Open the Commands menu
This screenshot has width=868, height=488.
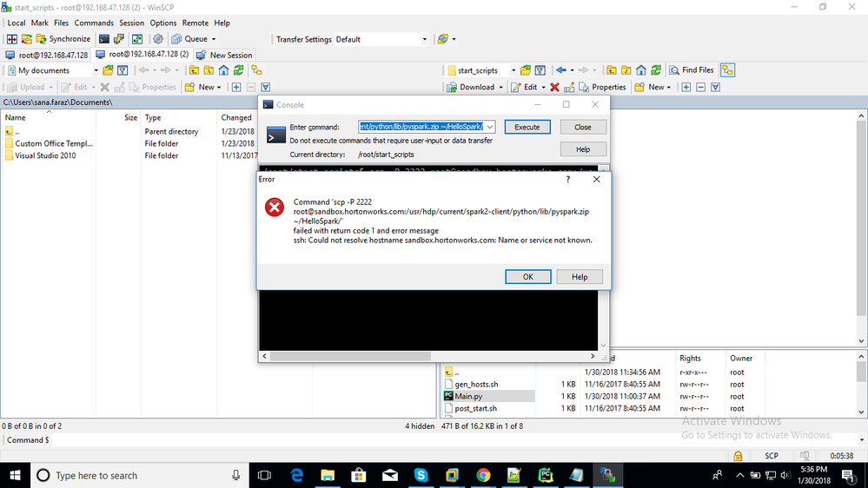point(94,23)
